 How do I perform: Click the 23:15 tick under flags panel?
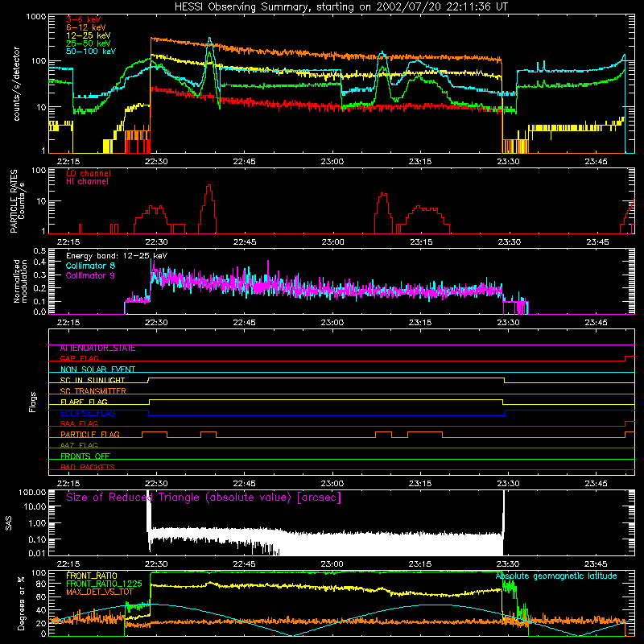420,484
